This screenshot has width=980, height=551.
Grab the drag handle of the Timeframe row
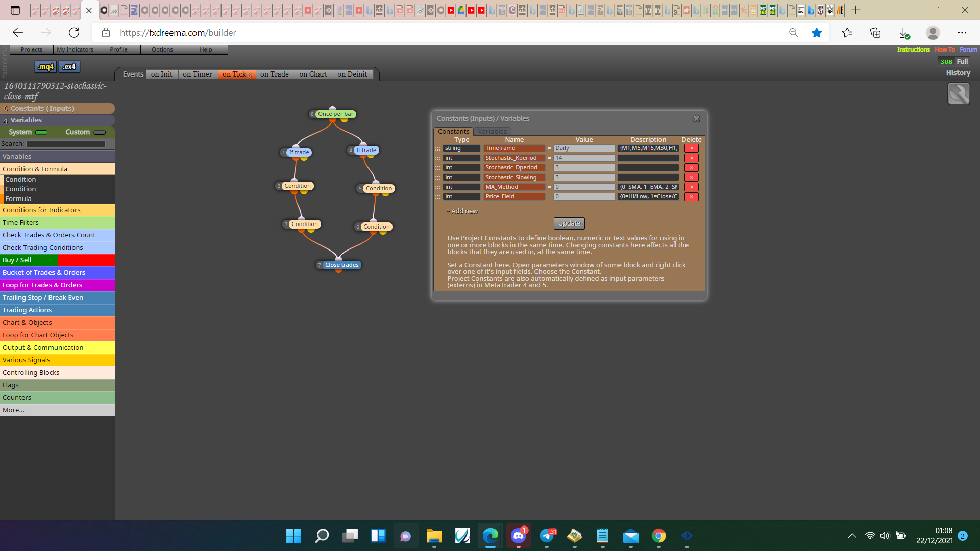pos(437,148)
